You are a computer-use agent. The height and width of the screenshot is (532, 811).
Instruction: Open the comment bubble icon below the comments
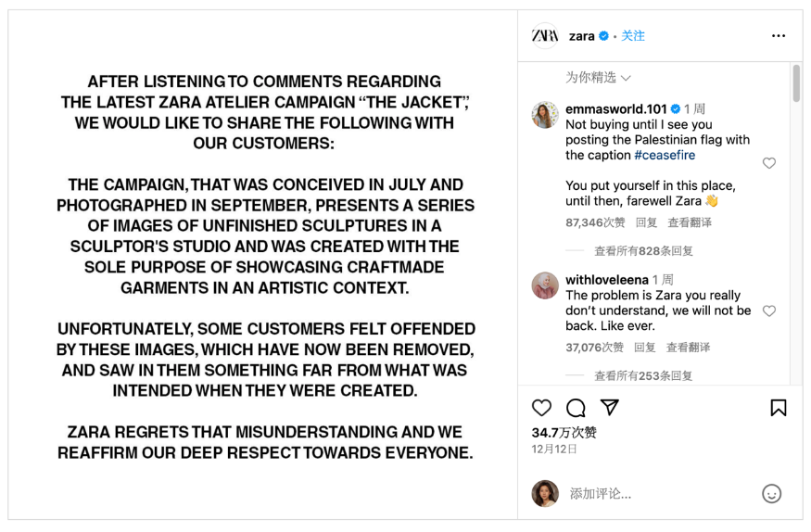(x=576, y=408)
